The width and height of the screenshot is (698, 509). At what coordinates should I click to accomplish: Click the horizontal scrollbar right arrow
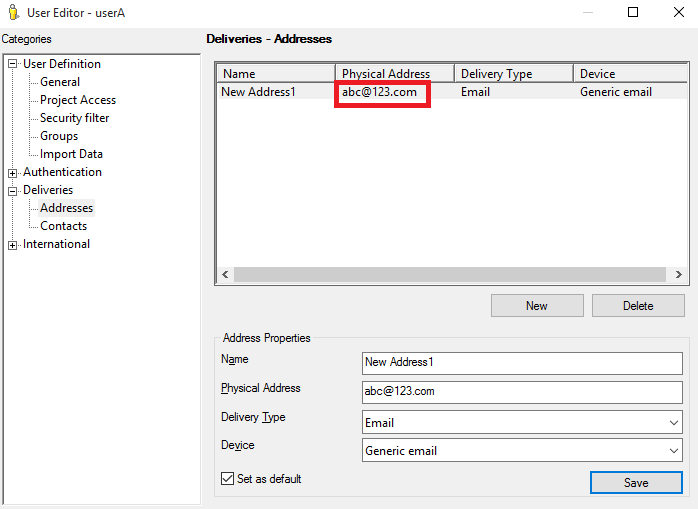coord(679,274)
